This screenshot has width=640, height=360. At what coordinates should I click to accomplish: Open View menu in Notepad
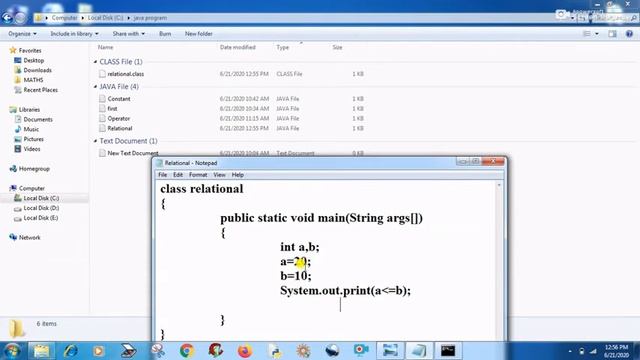[219, 175]
